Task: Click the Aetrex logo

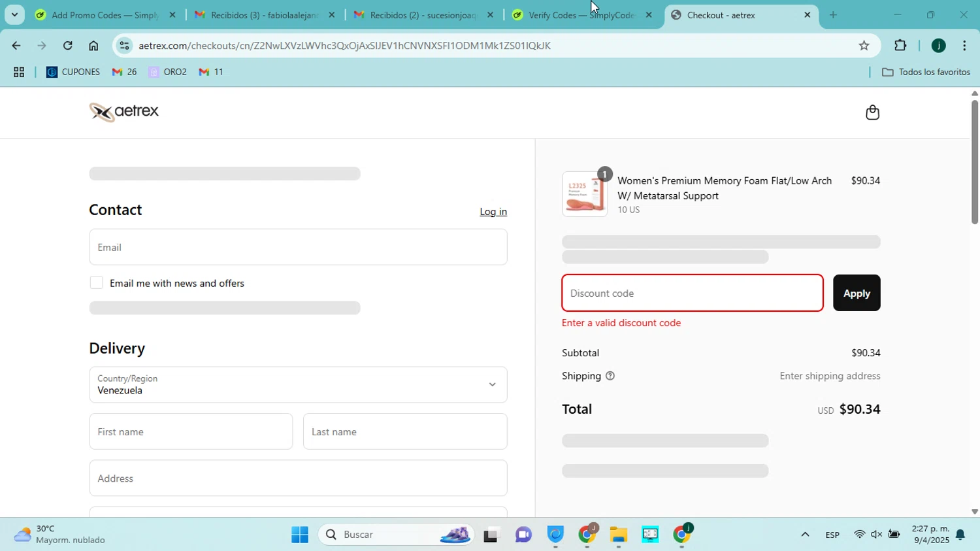Action: pos(124,112)
